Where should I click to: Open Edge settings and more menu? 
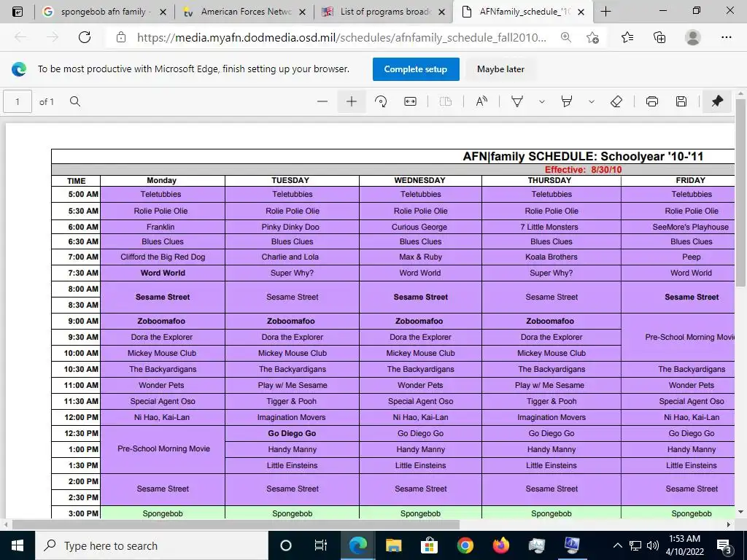(x=726, y=37)
